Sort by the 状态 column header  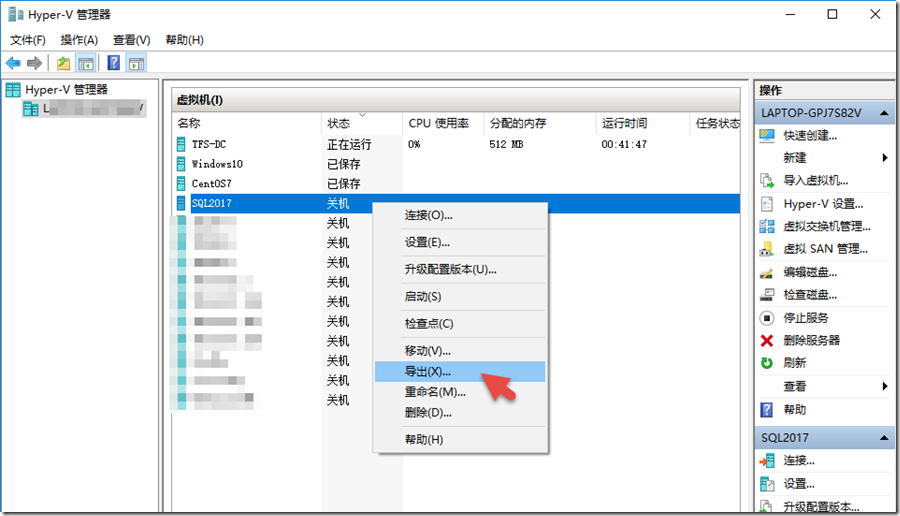[362, 123]
